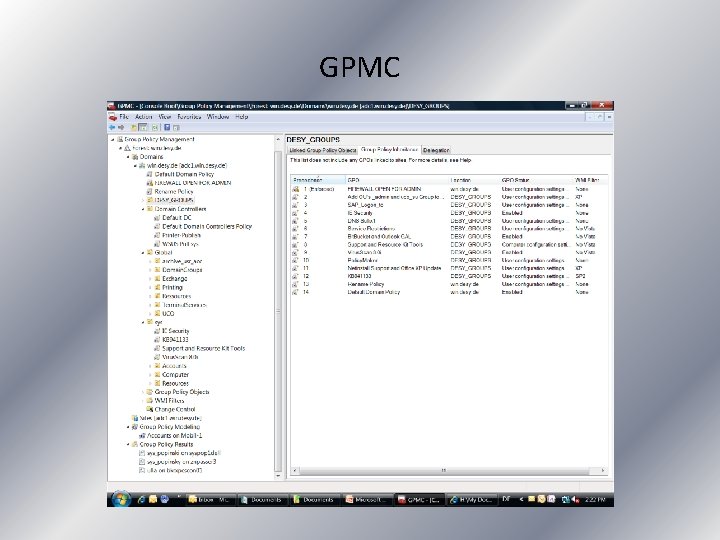Select SAP_Logon GPO row in list
Image resolution: width=720 pixels, height=540 pixels.
[x=449, y=205]
